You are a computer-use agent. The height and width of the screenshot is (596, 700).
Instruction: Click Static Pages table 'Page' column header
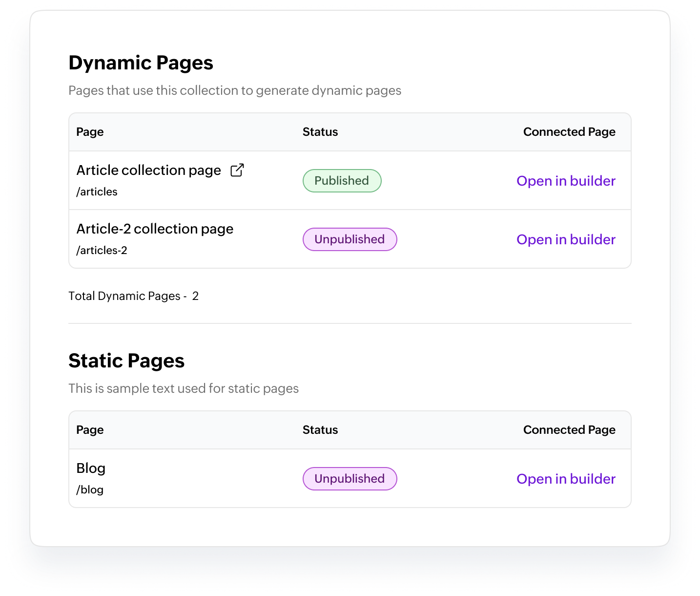point(90,430)
